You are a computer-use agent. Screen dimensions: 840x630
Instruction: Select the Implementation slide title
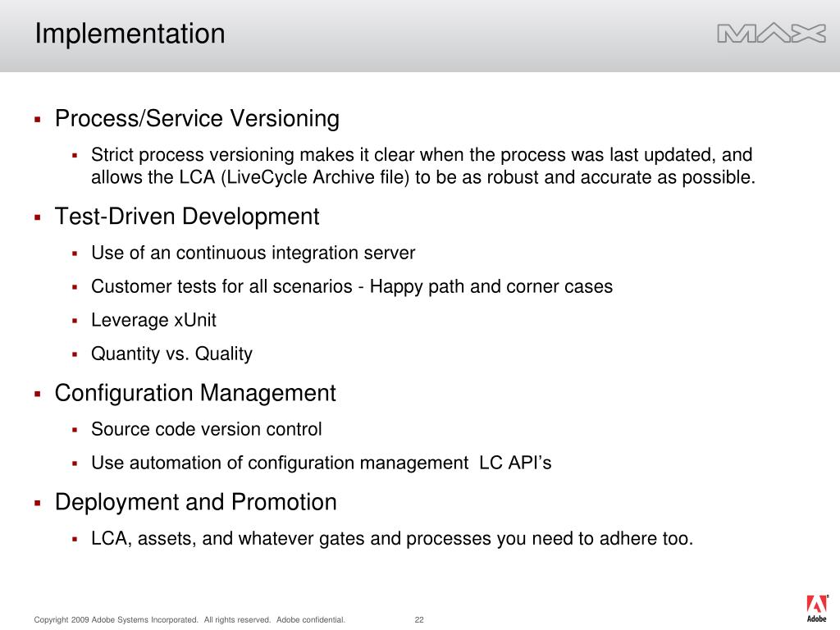pos(130,34)
